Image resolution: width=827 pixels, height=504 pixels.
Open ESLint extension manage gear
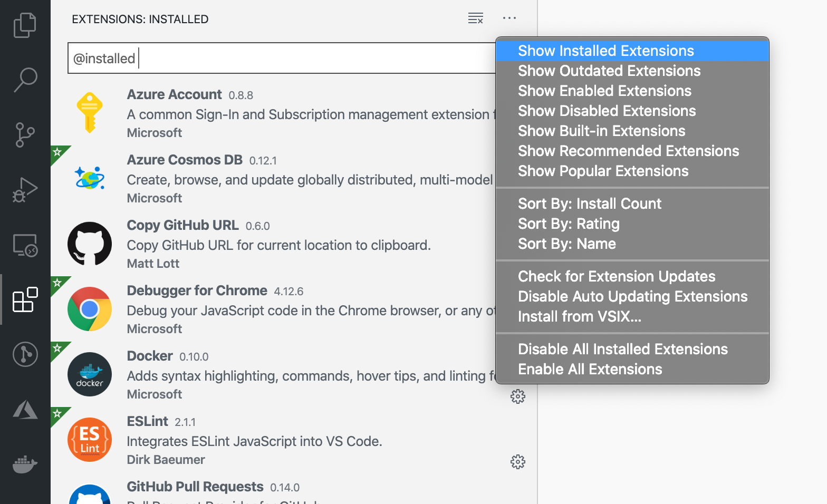point(517,462)
